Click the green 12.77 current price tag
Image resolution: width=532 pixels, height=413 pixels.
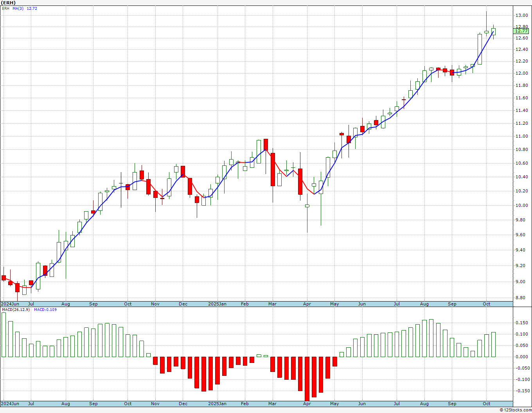tap(521, 31)
